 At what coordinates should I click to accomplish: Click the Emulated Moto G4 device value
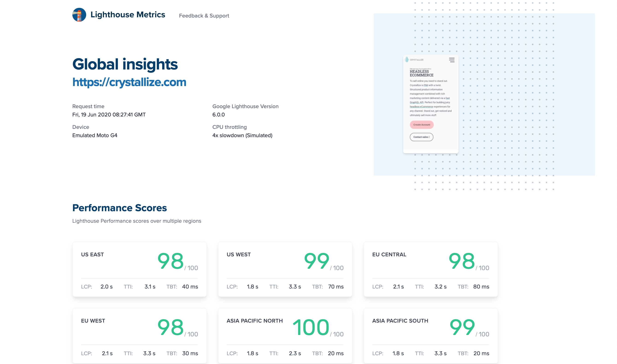94,135
